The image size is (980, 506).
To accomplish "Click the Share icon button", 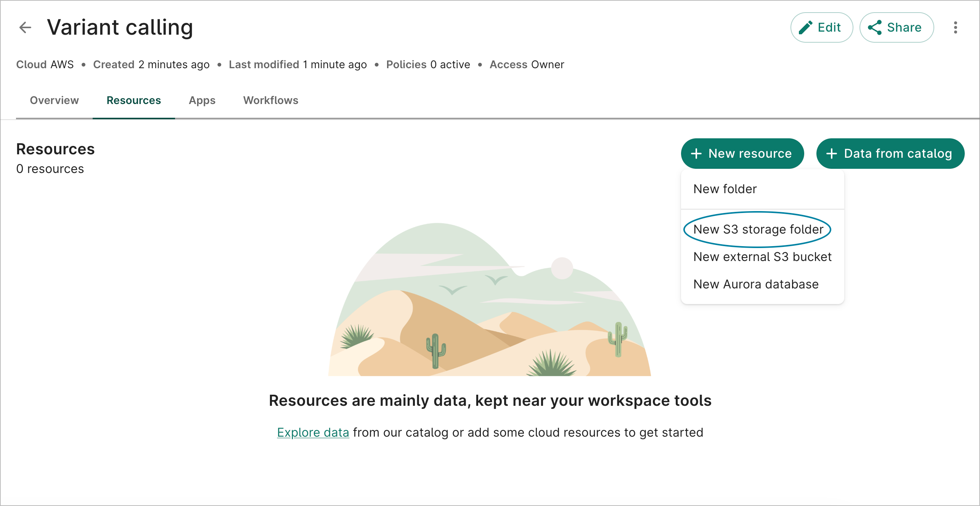I will click(875, 27).
